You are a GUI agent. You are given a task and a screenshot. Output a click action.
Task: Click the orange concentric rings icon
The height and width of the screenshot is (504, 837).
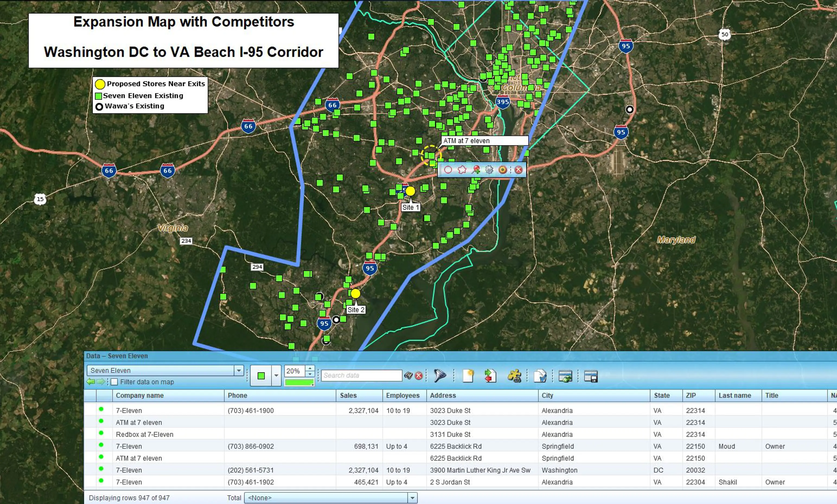503,170
